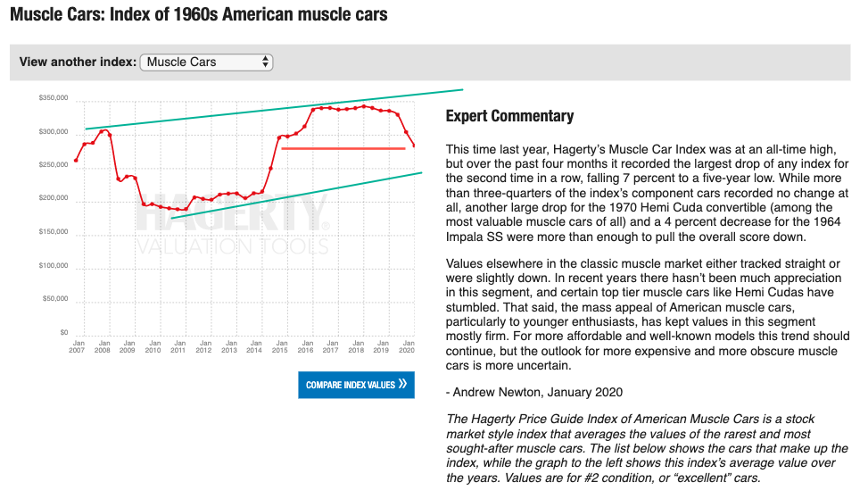Image resolution: width=868 pixels, height=499 pixels.
Task: Click the upper green trend line
Action: coord(268,110)
